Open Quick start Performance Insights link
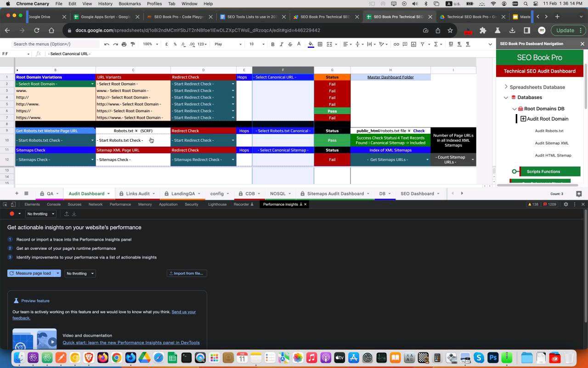Image resolution: width=588 pixels, height=368 pixels. point(131,343)
